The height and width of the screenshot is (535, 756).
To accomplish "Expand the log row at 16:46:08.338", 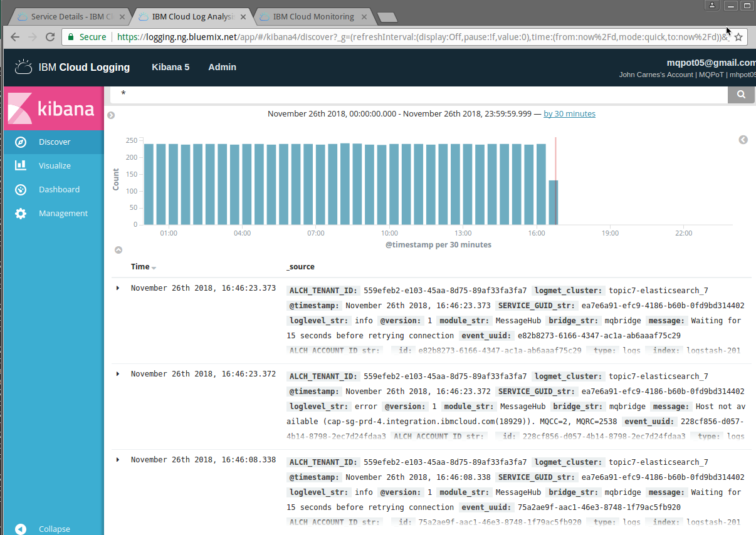I will point(118,460).
